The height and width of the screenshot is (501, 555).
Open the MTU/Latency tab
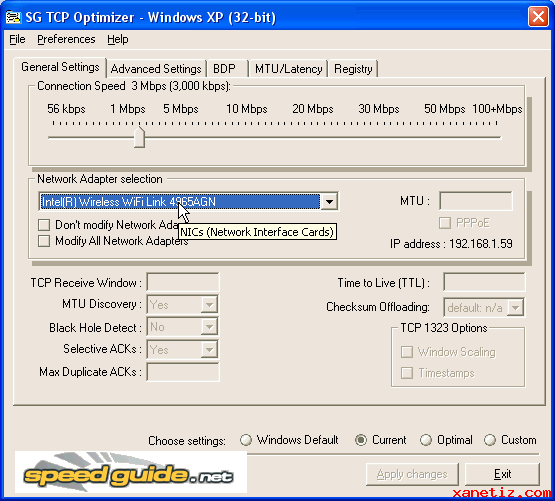point(288,69)
